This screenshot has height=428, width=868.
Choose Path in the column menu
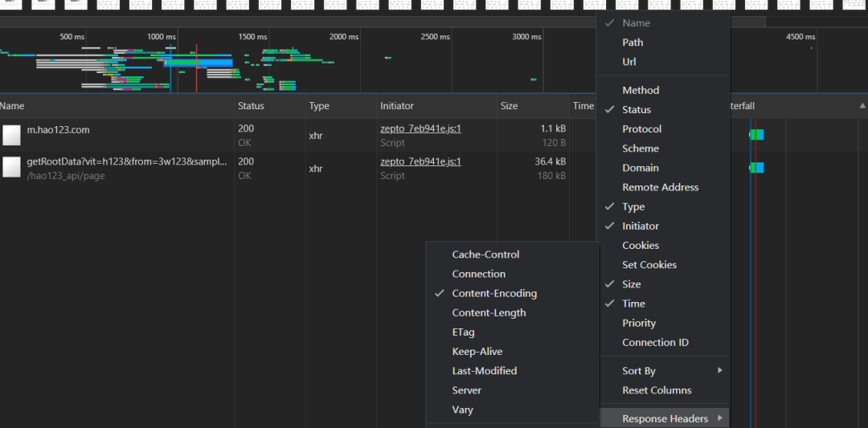(x=663, y=42)
